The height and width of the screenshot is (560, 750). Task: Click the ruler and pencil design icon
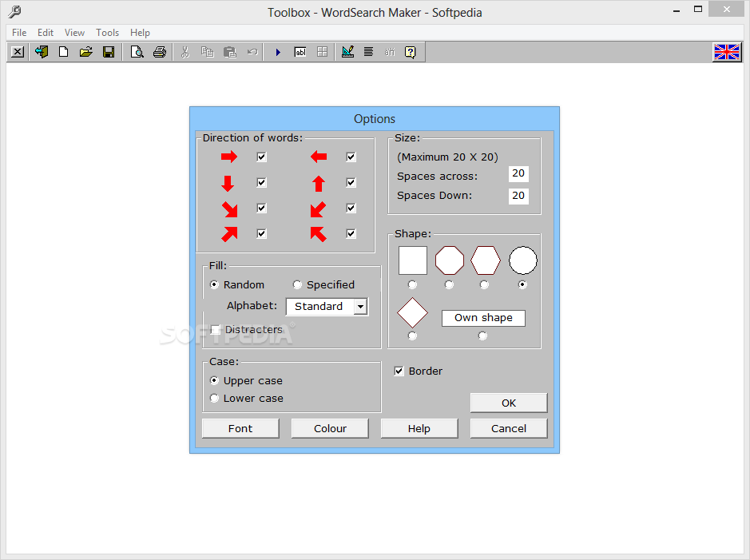coord(347,52)
